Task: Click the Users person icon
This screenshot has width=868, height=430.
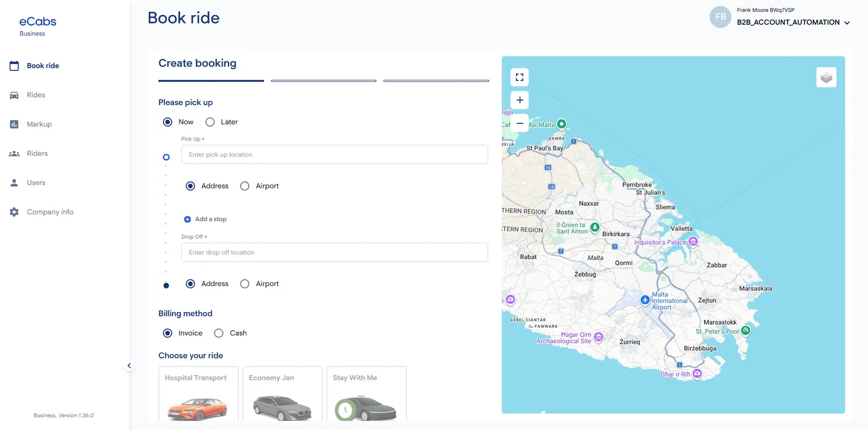Action: coord(14,183)
